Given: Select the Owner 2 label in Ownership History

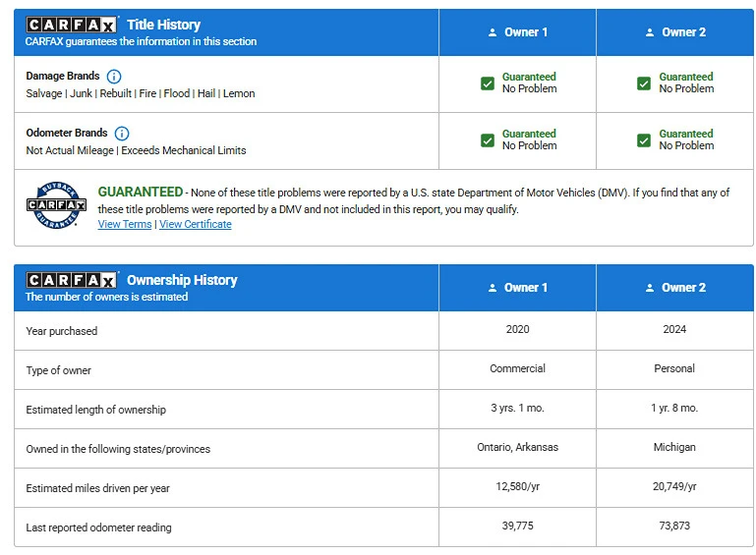Looking at the screenshot, I should pos(683,288).
